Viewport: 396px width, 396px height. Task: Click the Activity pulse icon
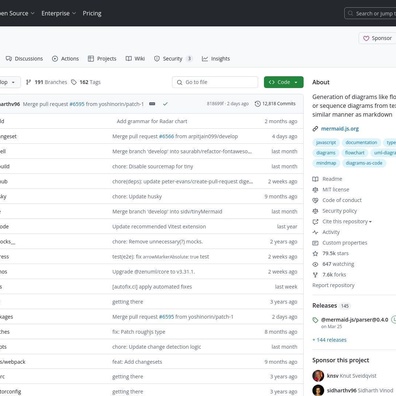(x=315, y=232)
